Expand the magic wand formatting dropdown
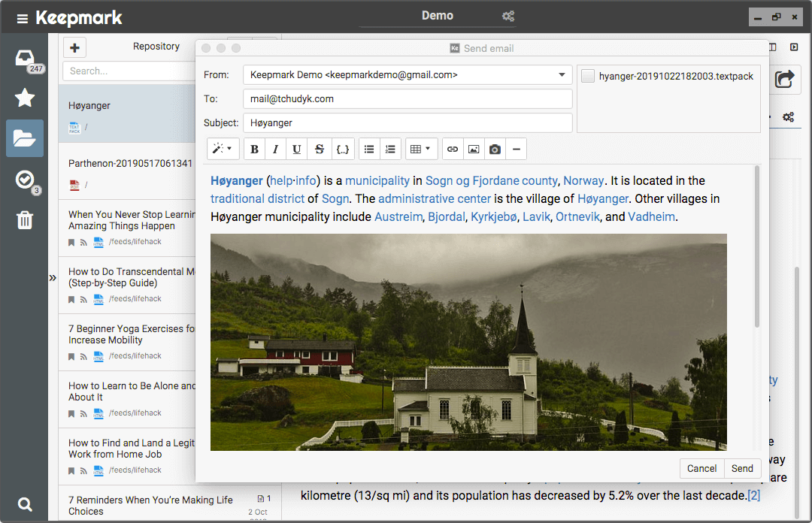Image resolution: width=812 pixels, height=523 pixels. [223, 150]
